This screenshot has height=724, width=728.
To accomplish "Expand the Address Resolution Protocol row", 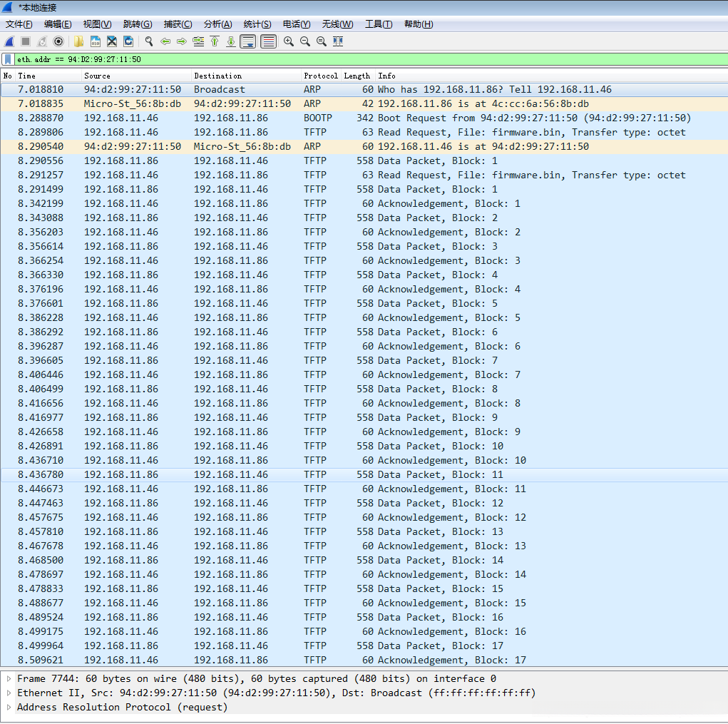I will (x=9, y=708).
